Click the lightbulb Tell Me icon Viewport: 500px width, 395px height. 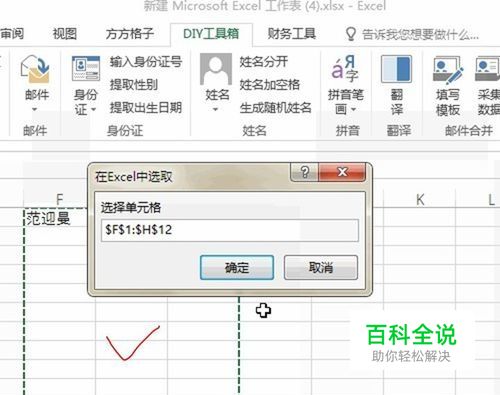point(350,34)
